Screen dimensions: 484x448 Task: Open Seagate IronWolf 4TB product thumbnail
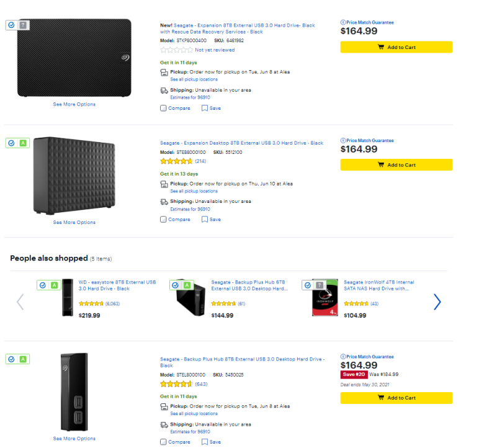click(x=325, y=298)
